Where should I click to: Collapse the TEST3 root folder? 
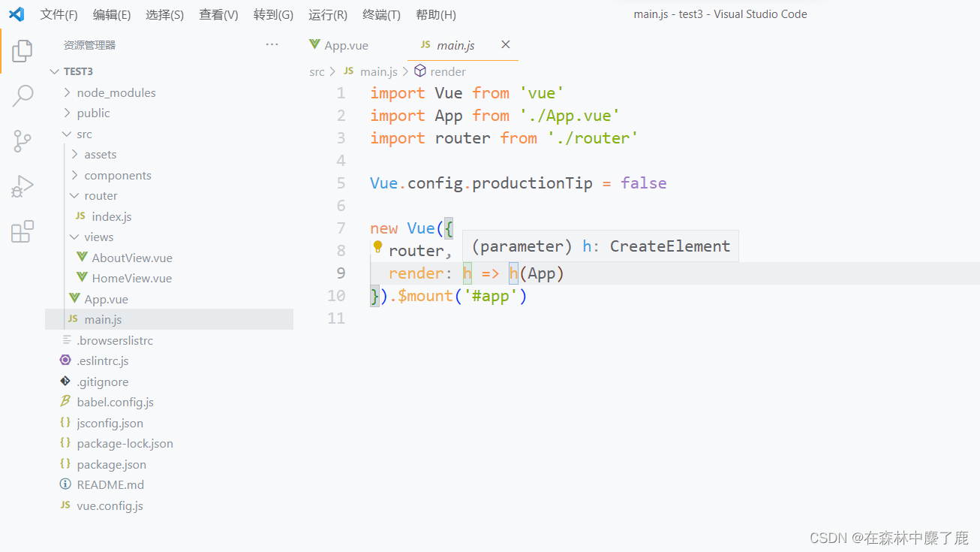[x=78, y=71]
